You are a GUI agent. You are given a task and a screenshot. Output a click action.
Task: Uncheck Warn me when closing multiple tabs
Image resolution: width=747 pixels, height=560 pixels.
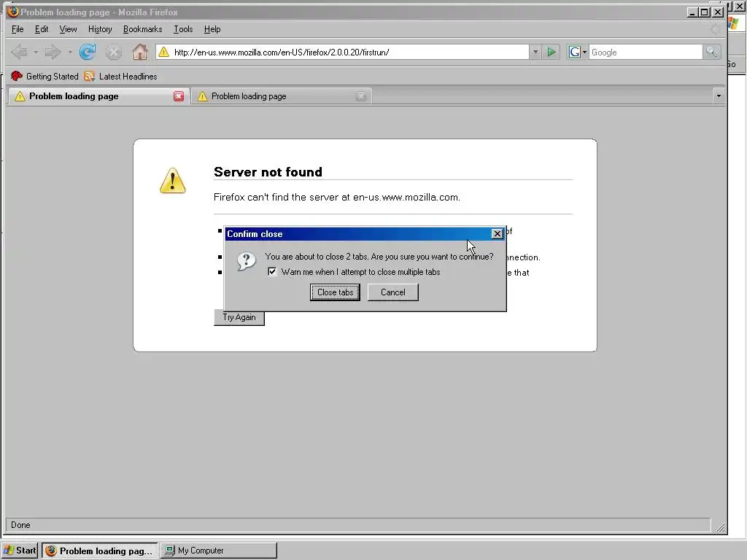click(x=272, y=271)
